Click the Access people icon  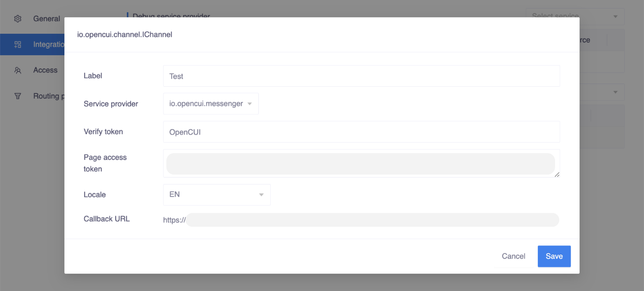pos(18,70)
